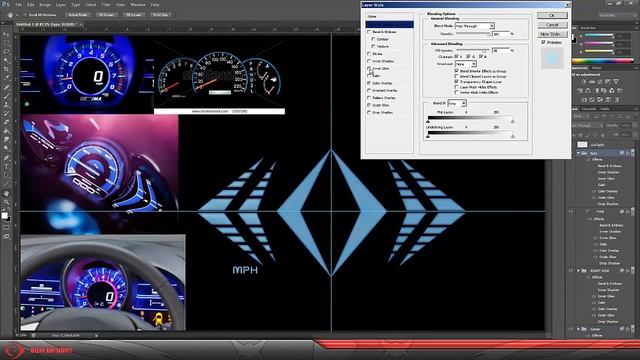Click the New Style button
Screen dimensions: 640x360
(x=552, y=34)
